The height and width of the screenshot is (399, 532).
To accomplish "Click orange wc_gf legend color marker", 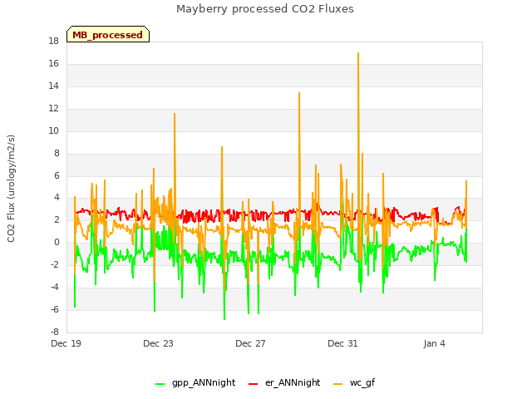I will tap(338, 384).
